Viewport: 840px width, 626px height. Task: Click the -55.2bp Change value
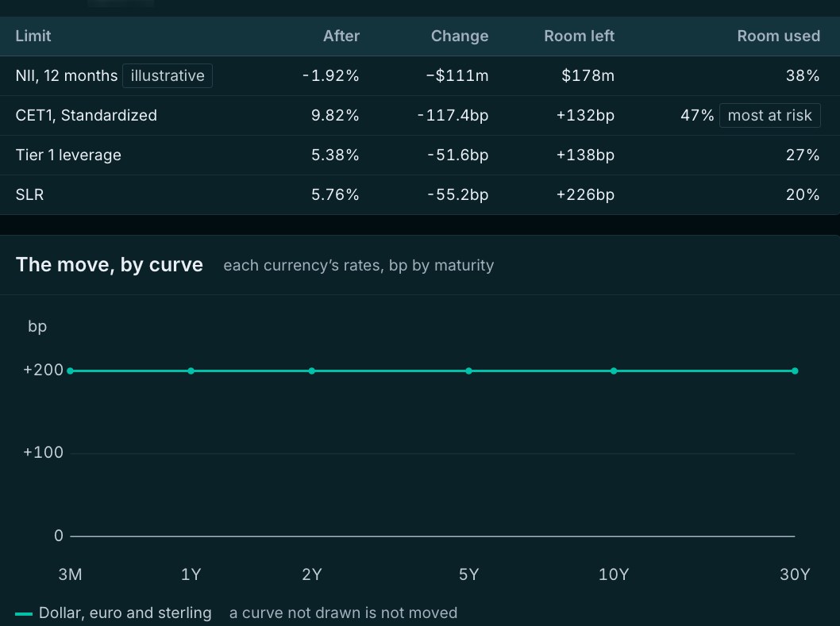click(457, 194)
